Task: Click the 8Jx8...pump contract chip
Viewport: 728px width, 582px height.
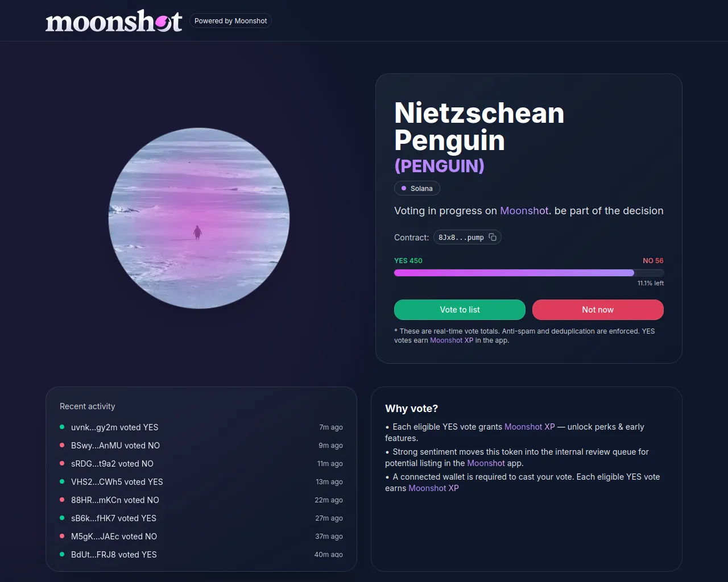Action: 461,238
